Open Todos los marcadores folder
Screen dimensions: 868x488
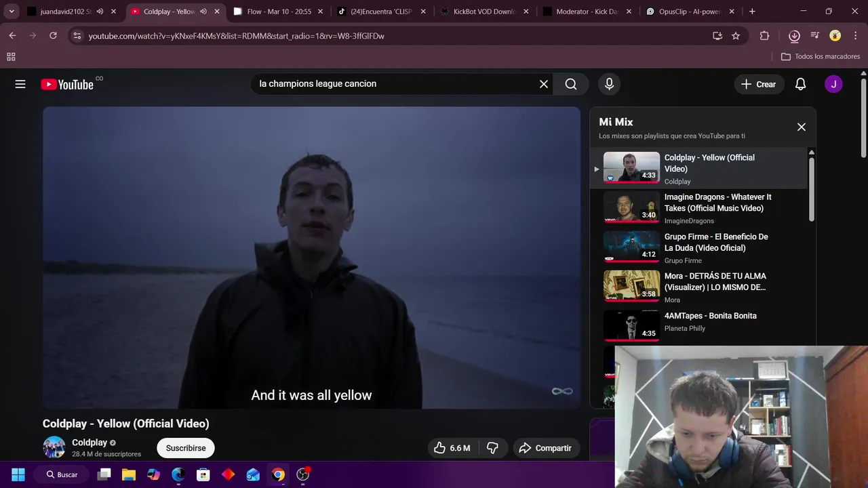tap(821, 57)
